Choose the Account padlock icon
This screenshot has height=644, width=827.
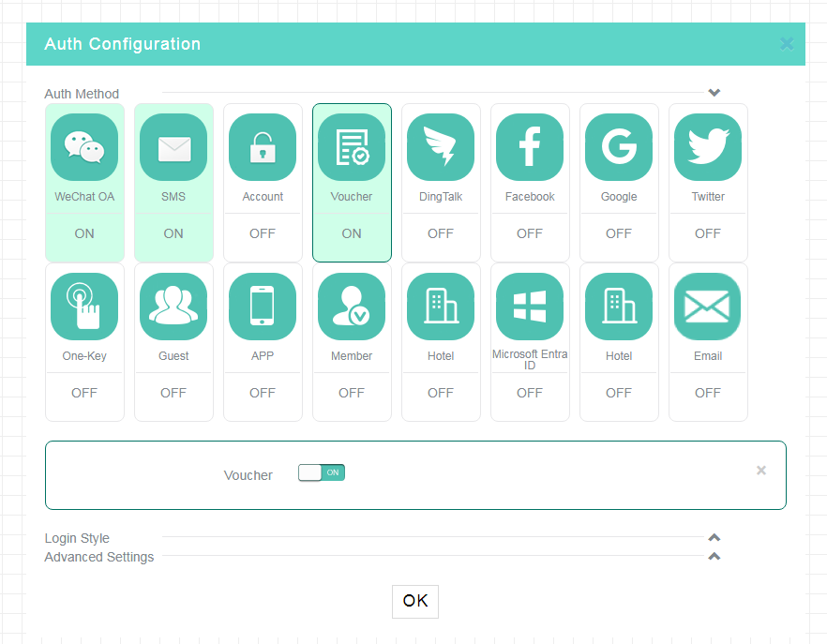[x=263, y=147]
